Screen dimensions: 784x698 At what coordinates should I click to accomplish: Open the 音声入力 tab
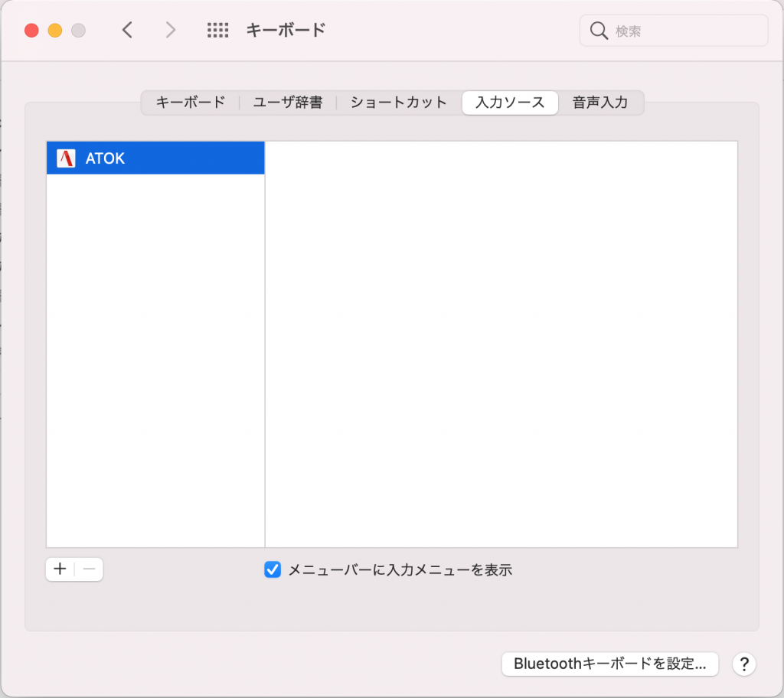600,103
